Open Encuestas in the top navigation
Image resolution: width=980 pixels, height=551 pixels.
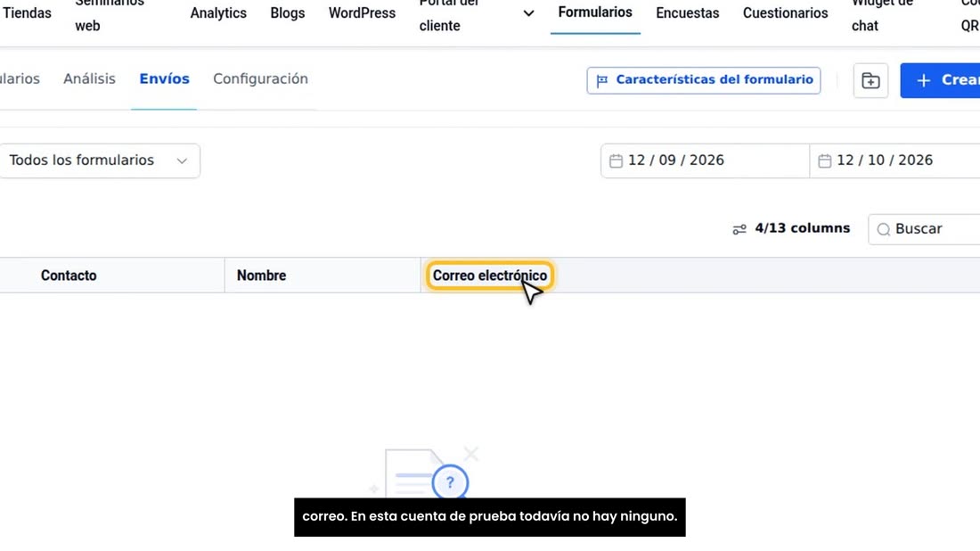point(688,13)
